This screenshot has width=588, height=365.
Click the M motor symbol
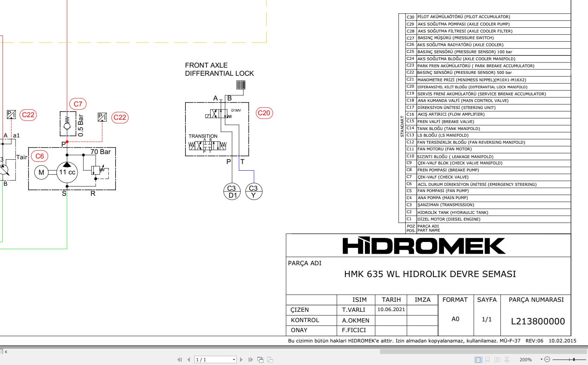coord(41,172)
